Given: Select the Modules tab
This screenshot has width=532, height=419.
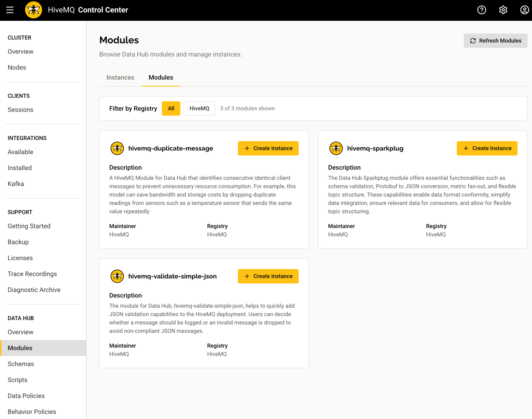Looking at the screenshot, I should 161,77.
